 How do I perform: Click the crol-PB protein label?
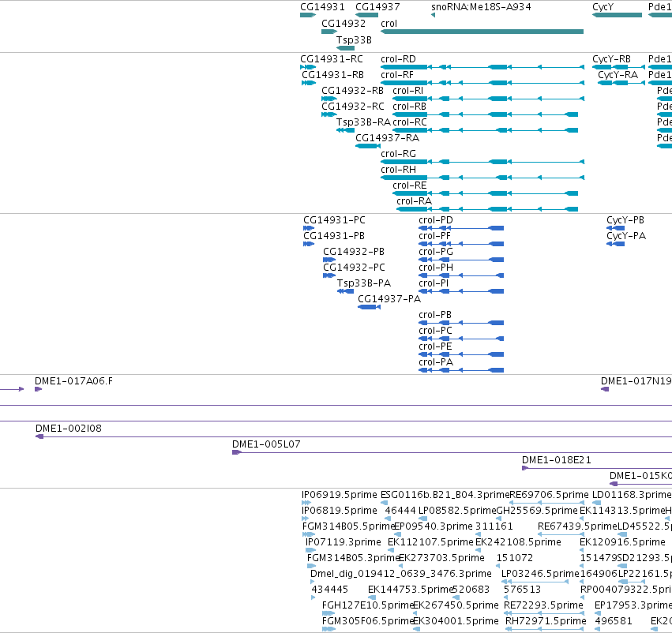(435, 315)
